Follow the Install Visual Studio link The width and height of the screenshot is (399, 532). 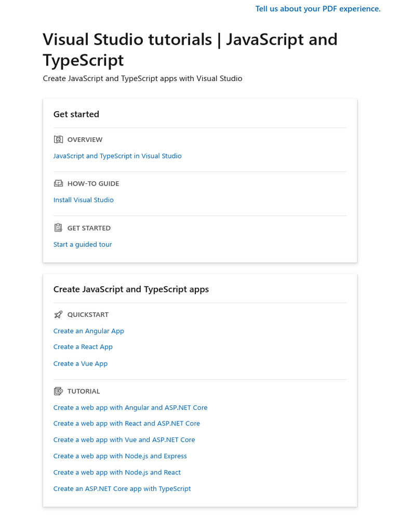pyautogui.click(x=84, y=200)
